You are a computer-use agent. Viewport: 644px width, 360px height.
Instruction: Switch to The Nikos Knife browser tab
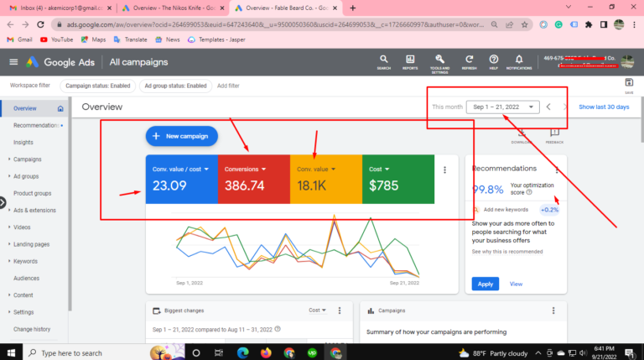click(167, 8)
